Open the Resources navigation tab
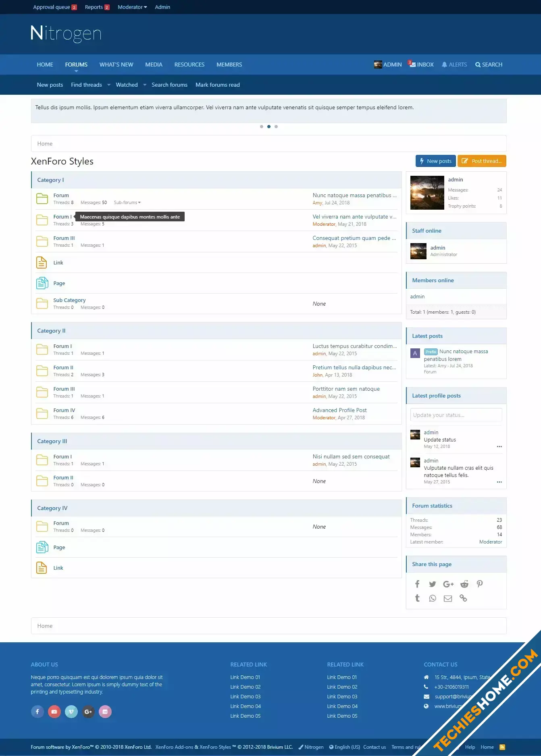This screenshot has width=541, height=756. point(189,65)
